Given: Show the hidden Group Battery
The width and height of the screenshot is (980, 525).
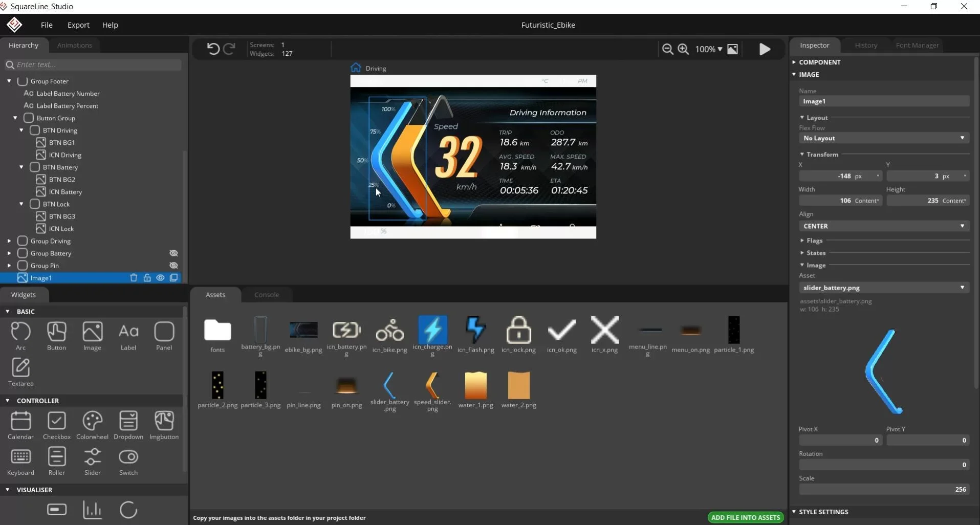Looking at the screenshot, I should pos(173,253).
